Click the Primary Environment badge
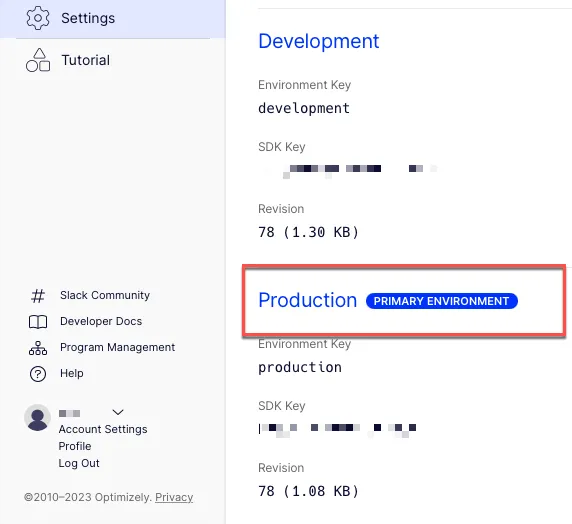This screenshot has width=572, height=524. [x=442, y=301]
